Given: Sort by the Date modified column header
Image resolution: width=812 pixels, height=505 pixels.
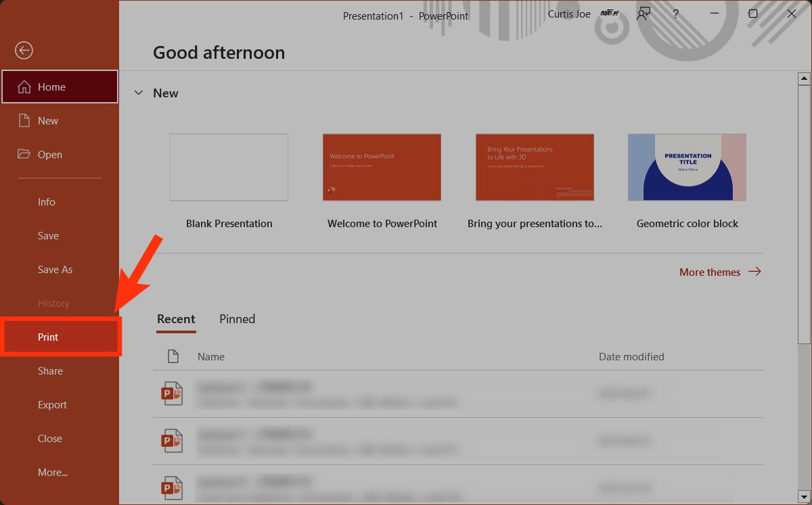Looking at the screenshot, I should (x=631, y=356).
